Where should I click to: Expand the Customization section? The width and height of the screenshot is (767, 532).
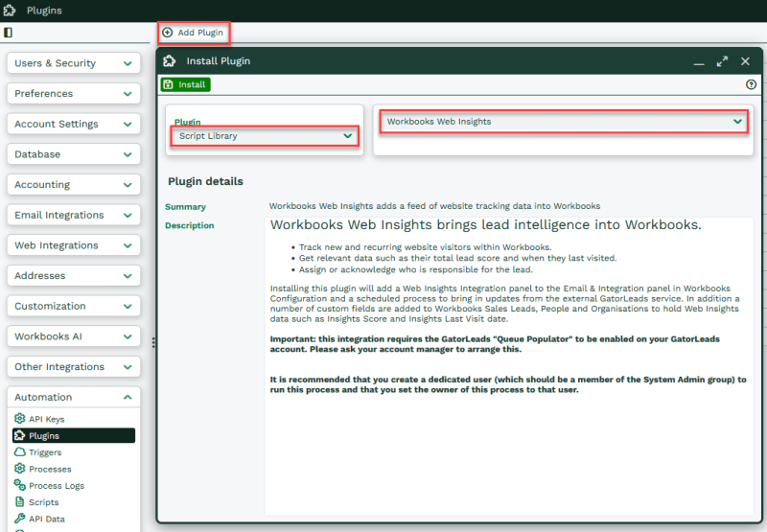point(74,306)
